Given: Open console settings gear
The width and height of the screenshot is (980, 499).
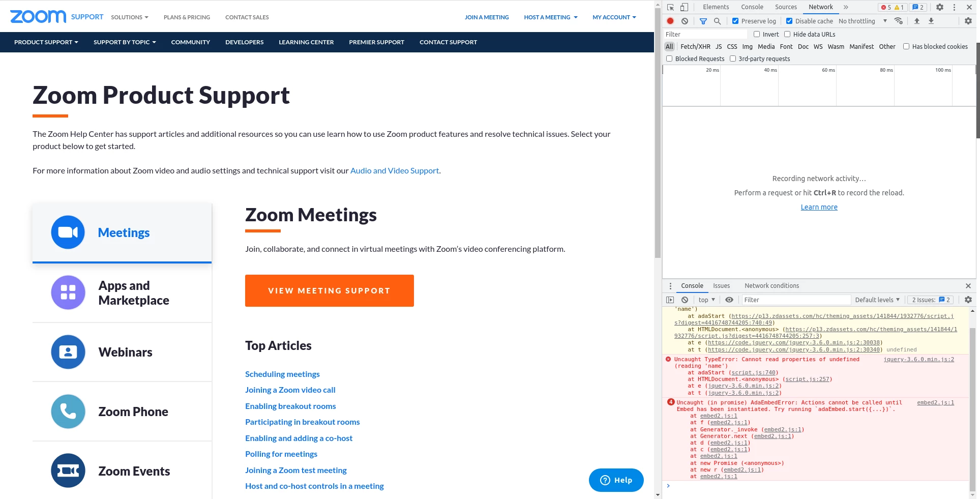Looking at the screenshot, I should [x=968, y=300].
